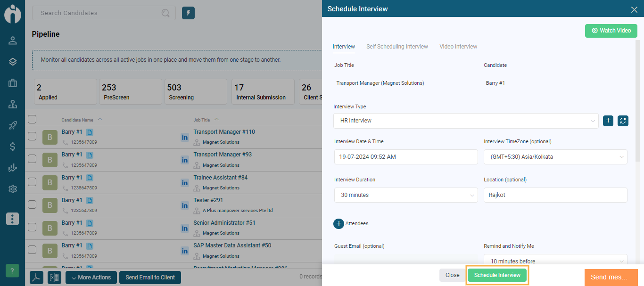Click the plus icon to add Attendees

[x=339, y=223]
